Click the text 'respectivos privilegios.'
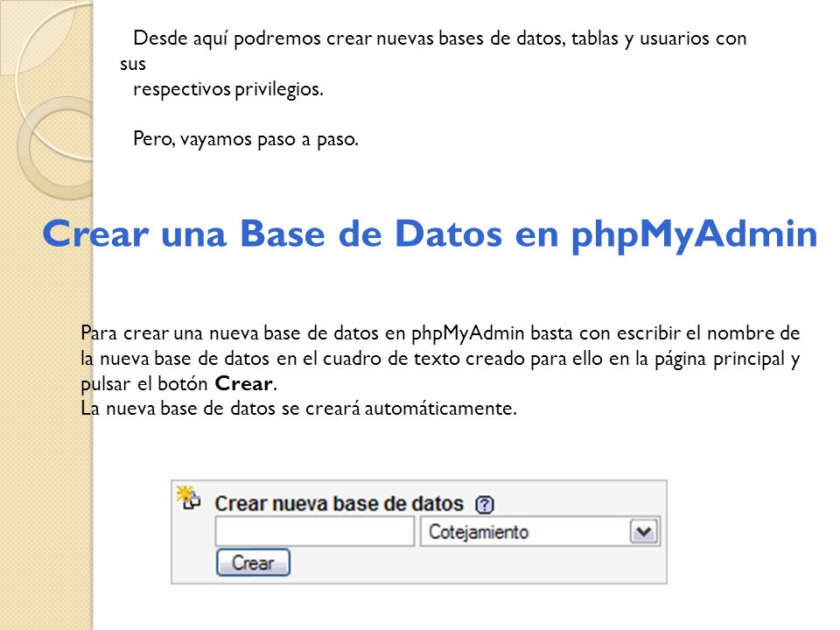This screenshot has width=840, height=630. (x=228, y=89)
